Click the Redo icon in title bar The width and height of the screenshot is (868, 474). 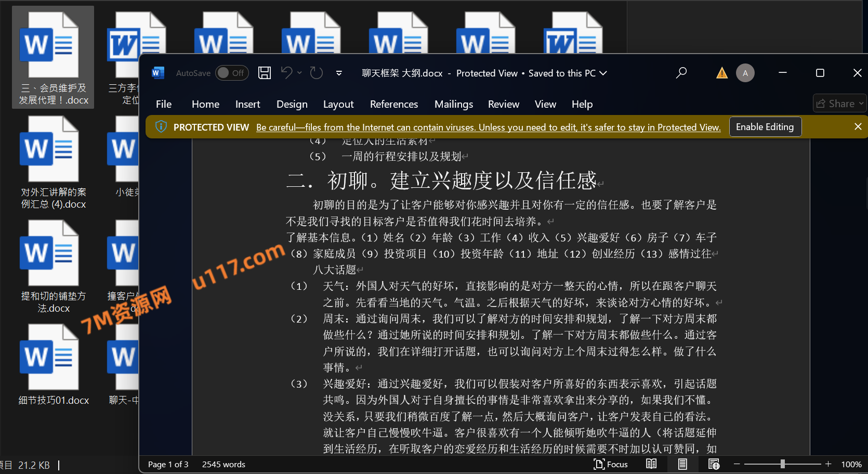[316, 73]
